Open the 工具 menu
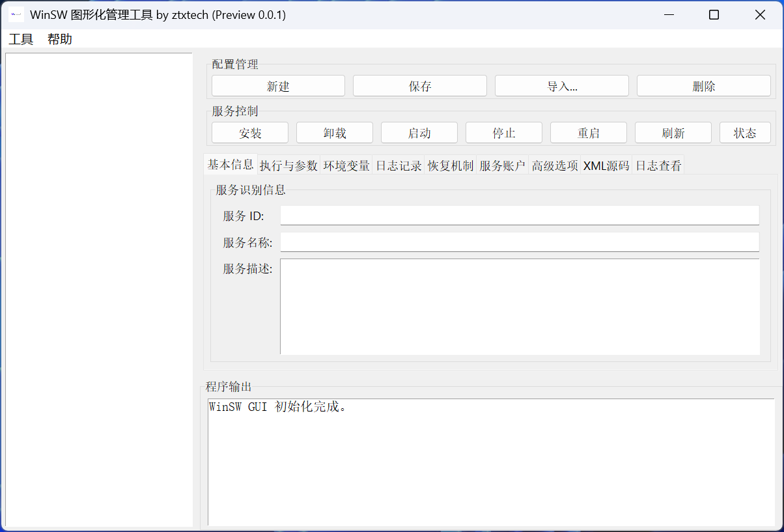This screenshot has height=532, width=784. pyautogui.click(x=21, y=39)
